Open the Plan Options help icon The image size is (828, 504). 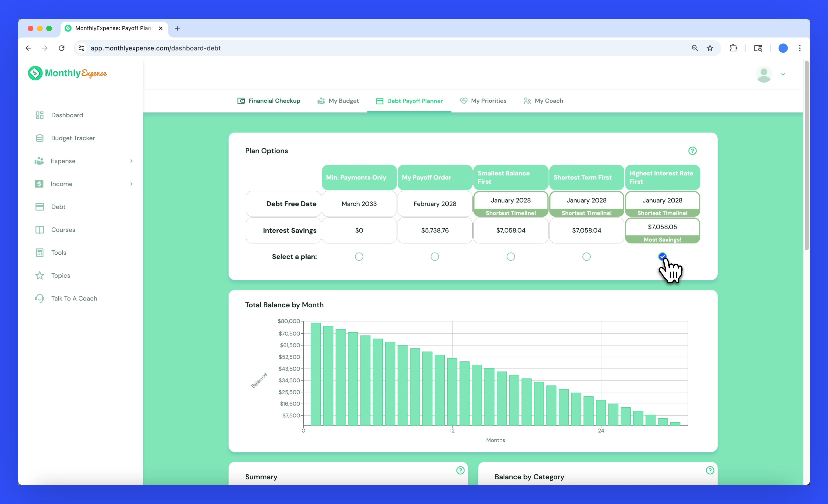click(692, 151)
